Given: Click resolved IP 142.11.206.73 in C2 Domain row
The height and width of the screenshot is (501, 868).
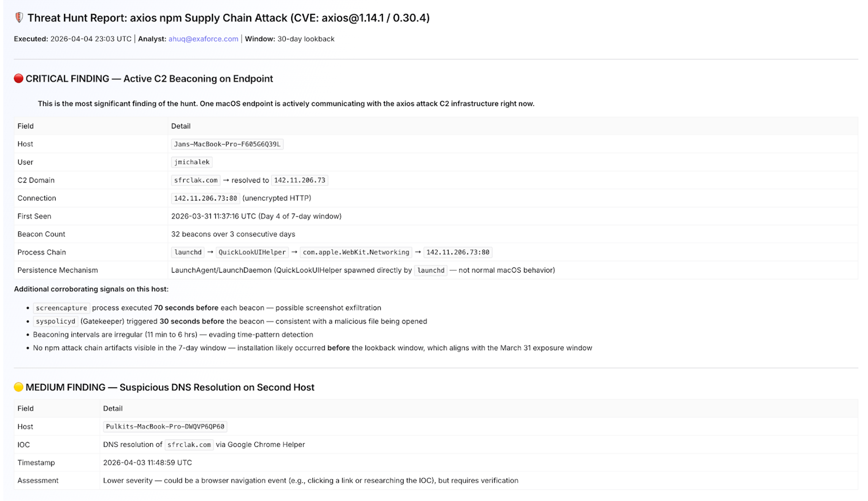Looking at the screenshot, I should point(300,180).
